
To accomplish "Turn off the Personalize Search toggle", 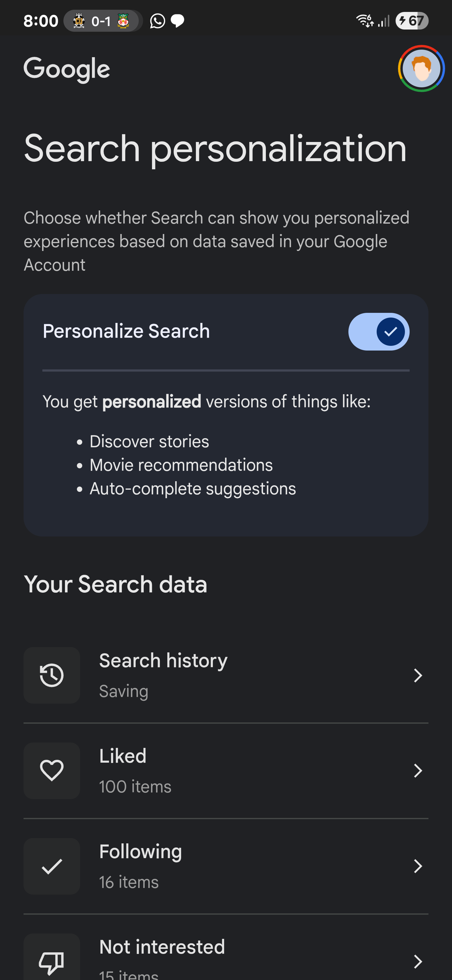I will (x=379, y=331).
